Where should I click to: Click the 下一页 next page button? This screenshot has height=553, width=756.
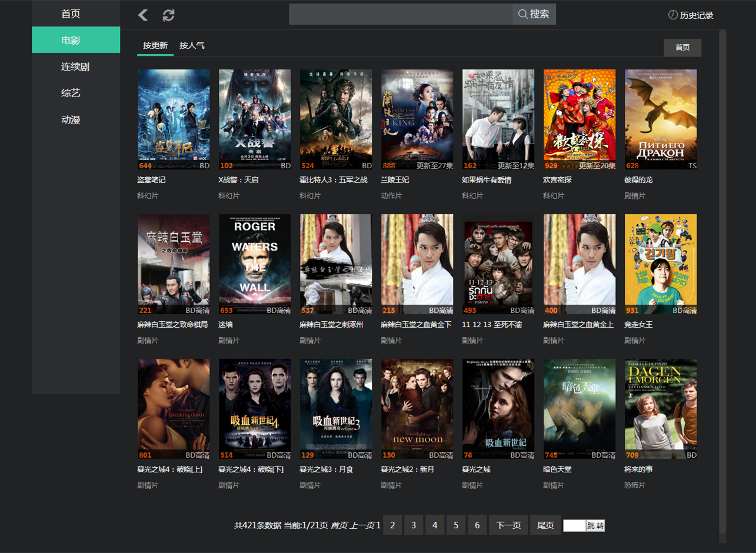(508, 525)
